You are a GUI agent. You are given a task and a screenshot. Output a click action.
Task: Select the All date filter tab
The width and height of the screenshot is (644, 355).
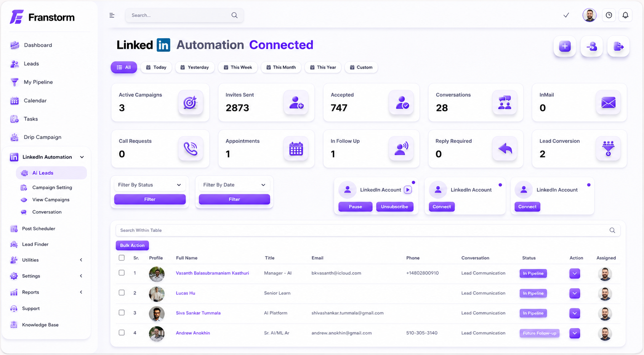tap(124, 67)
